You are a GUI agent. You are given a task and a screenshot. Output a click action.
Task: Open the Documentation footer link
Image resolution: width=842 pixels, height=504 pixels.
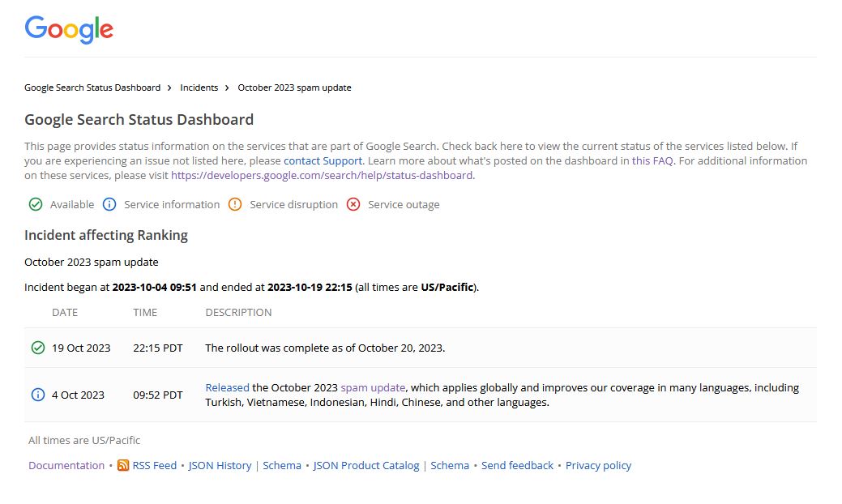pos(66,465)
